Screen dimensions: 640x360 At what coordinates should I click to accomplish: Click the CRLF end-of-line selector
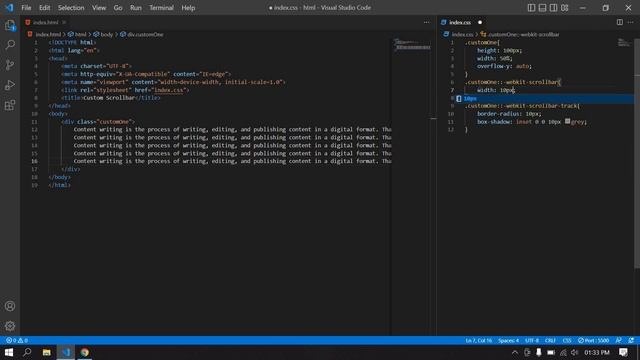[550, 340]
